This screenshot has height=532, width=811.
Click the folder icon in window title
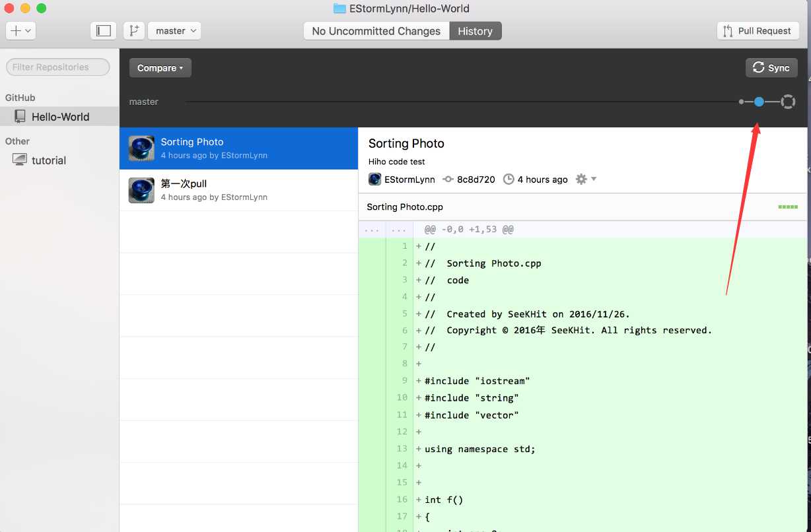coord(339,9)
